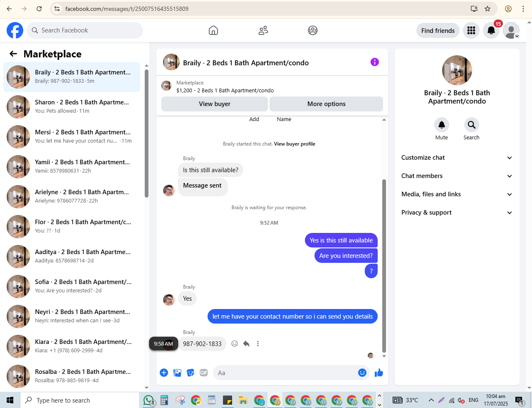532x408 pixels.
Task: React to the 987-902-1833 message with emoji
Action: pyautogui.click(x=235, y=344)
